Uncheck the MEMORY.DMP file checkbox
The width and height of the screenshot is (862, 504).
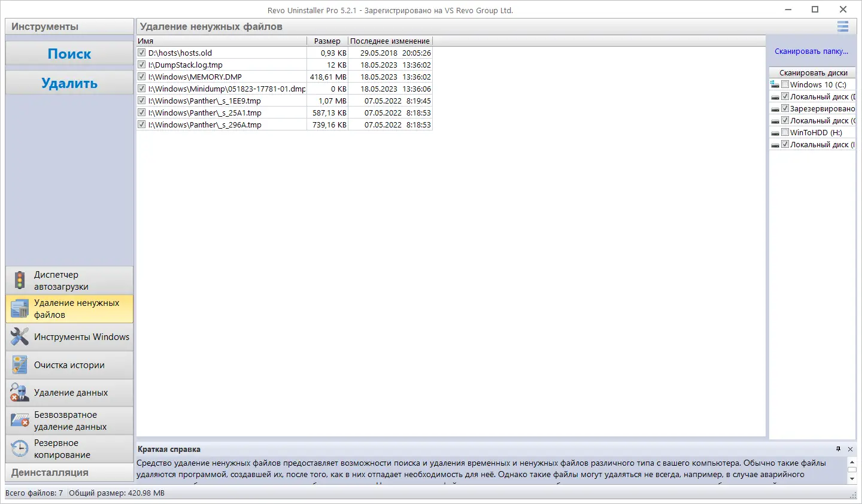[x=142, y=77]
